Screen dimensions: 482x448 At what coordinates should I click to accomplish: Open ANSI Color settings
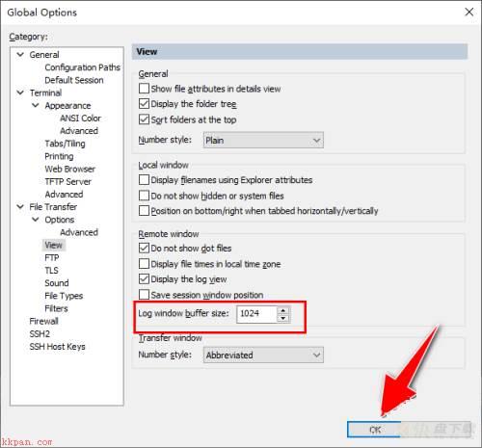click(80, 119)
